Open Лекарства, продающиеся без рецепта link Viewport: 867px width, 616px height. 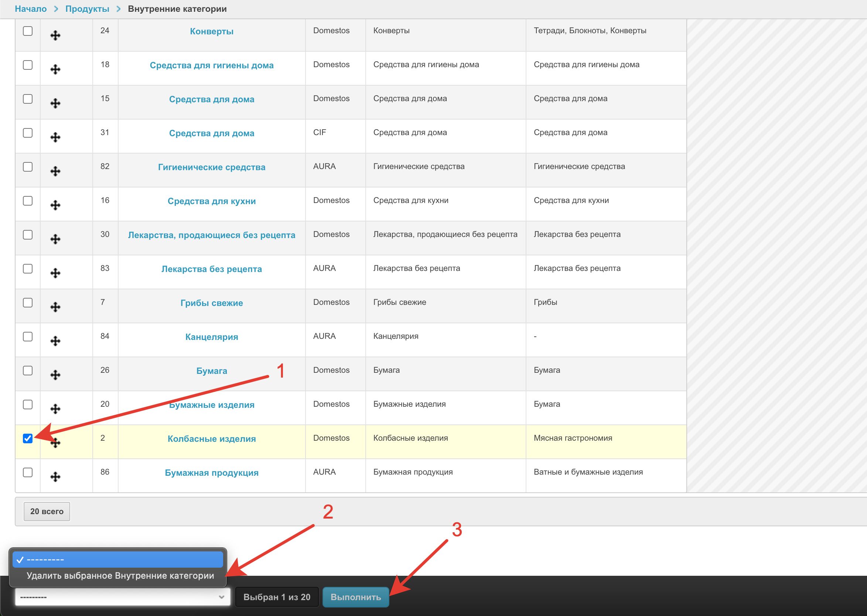pos(211,235)
